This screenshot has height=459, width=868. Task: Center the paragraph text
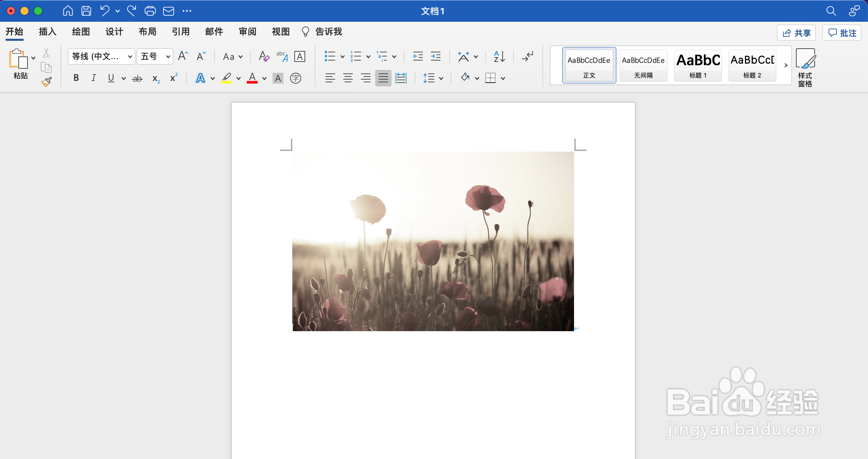click(x=348, y=78)
